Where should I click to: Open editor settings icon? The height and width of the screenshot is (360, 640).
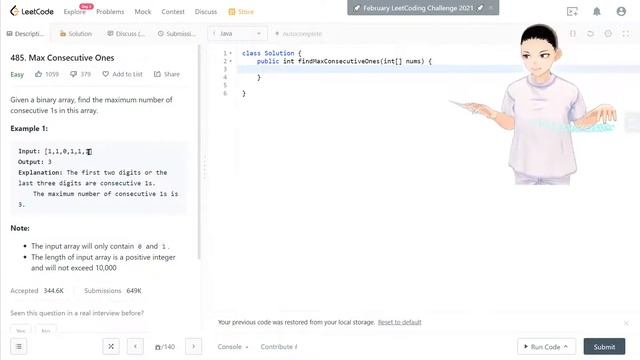click(608, 33)
